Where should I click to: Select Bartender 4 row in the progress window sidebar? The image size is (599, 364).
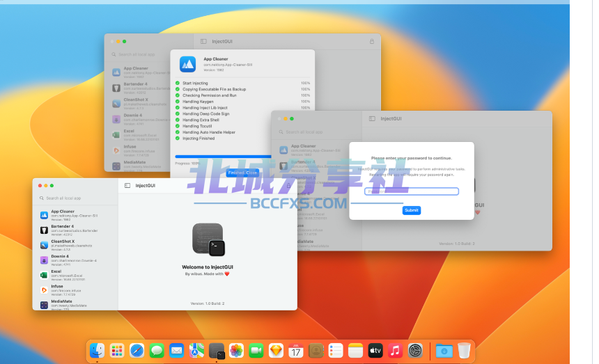(x=140, y=88)
